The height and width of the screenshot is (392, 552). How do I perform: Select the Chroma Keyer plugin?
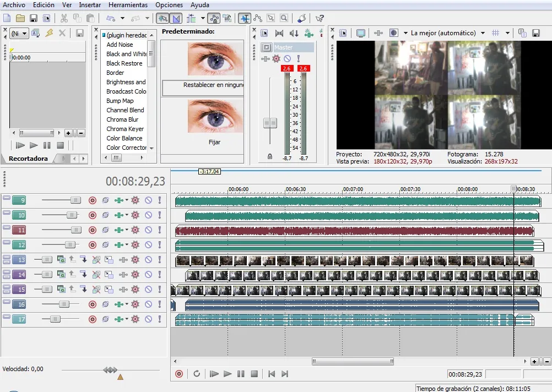coord(125,129)
